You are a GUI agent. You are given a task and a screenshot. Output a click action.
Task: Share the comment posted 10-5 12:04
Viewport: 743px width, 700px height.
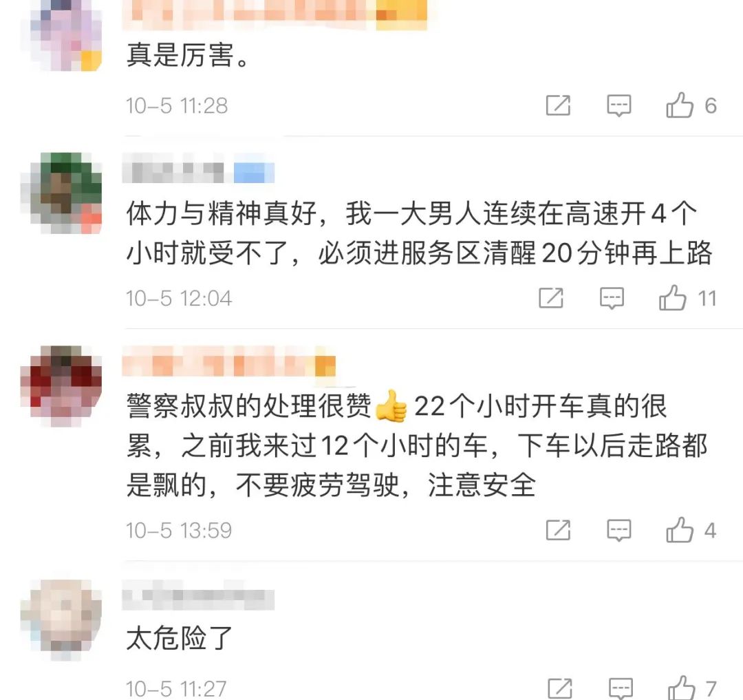[551, 298]
